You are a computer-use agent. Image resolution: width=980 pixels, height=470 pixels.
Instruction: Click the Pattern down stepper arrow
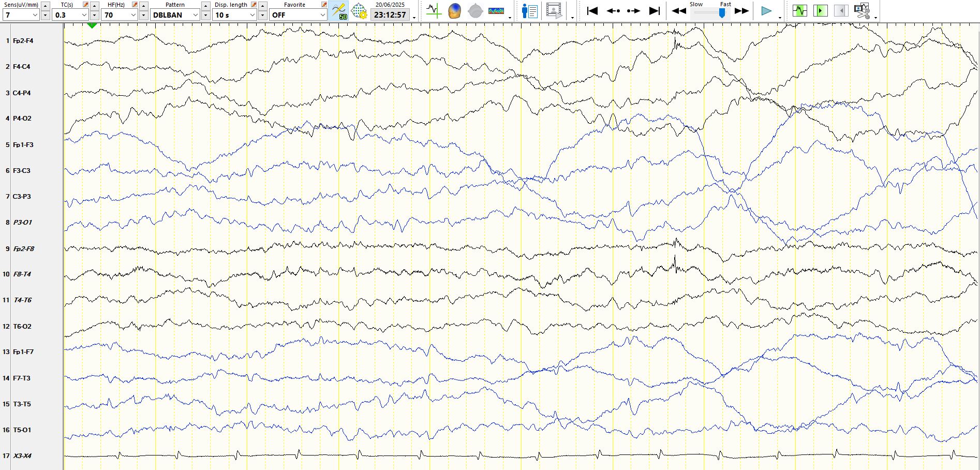[206, 15]
